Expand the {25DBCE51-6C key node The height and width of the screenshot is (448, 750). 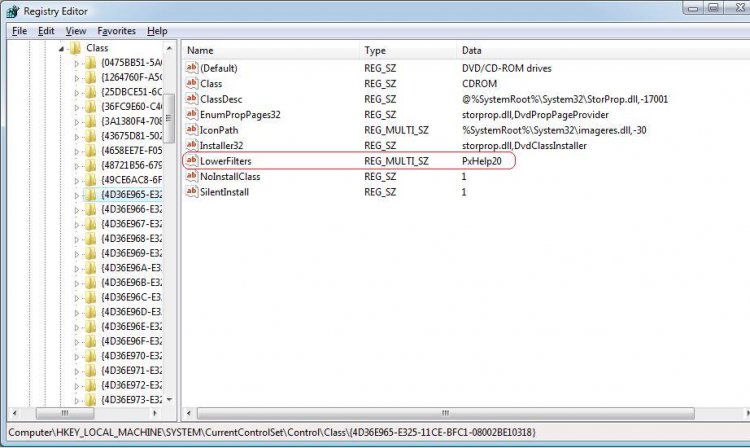pyautogui.click(x=77, y=93)
